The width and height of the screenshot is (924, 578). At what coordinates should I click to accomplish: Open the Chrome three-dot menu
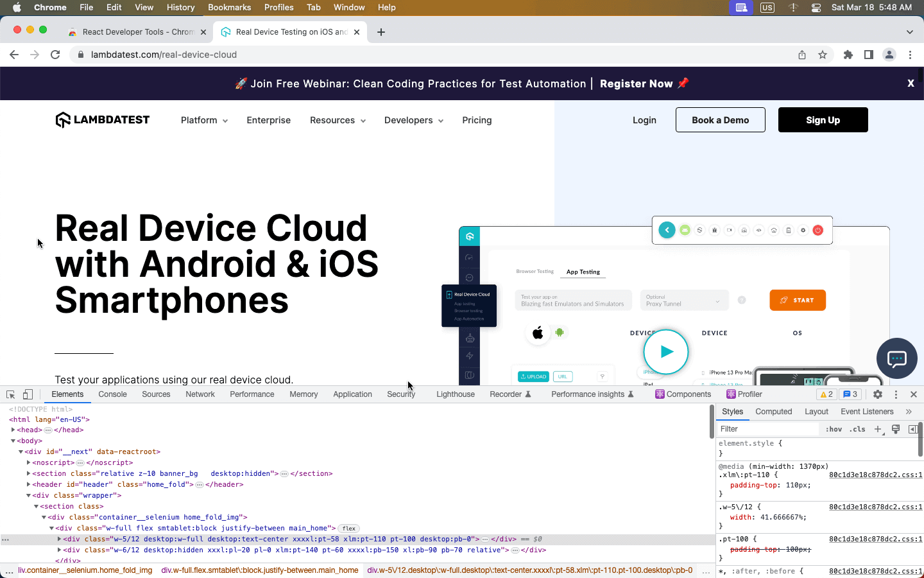coord(910,55)
